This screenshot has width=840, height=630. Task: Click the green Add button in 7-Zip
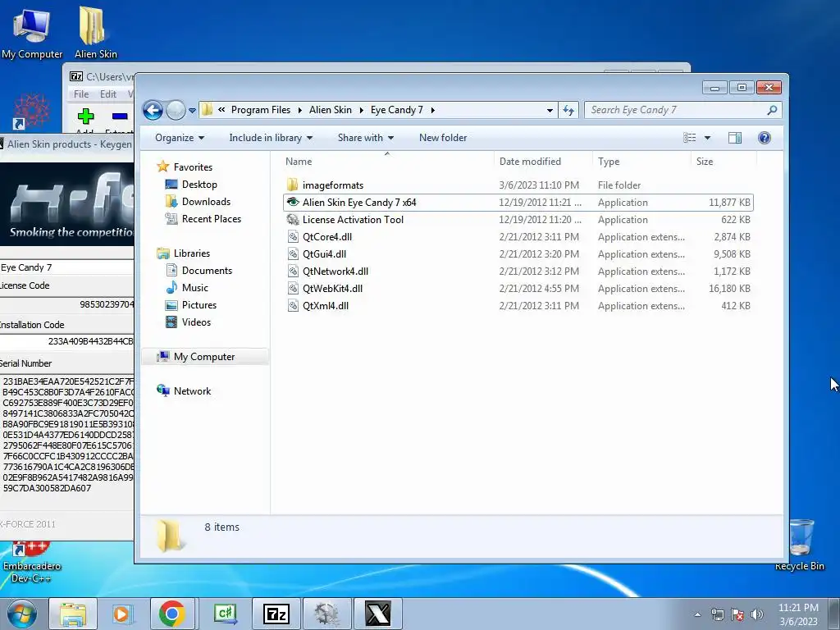[x=85, y=116]
